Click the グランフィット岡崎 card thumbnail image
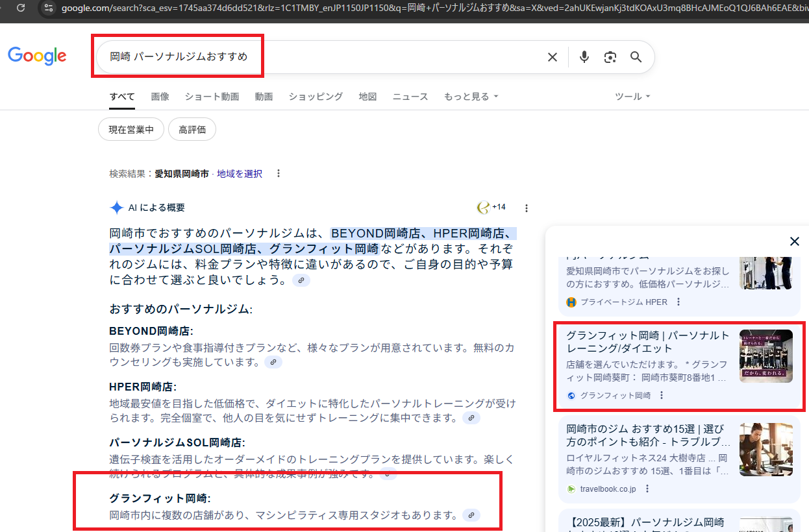 (x=766, y=356)
